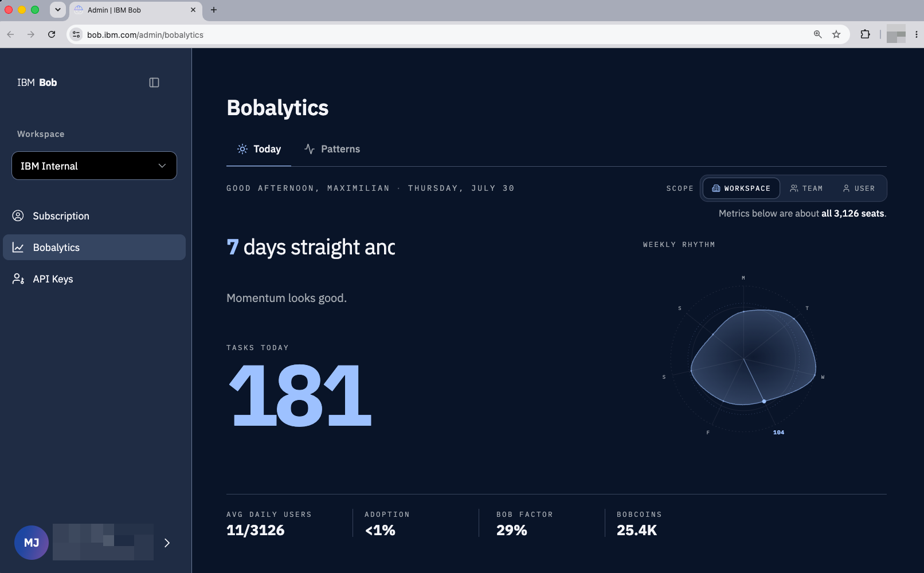Open the API Keys page
924x573 pixels.
(x=94, y=279)
